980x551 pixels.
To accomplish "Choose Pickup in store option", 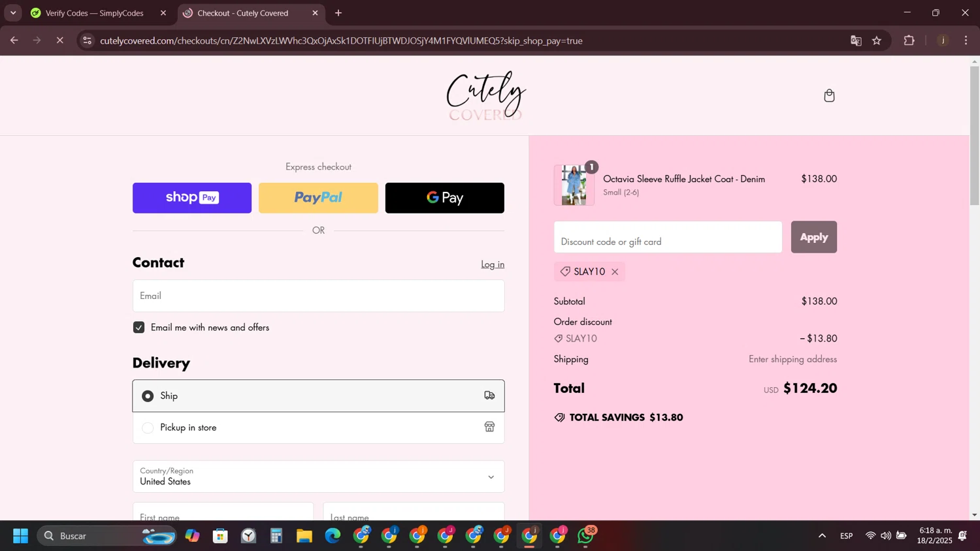I will pyautogui.click(x=318, y=428).
